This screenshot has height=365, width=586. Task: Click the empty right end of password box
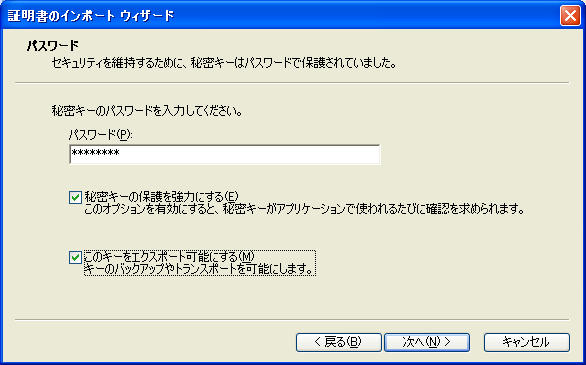tap(336, 154)
